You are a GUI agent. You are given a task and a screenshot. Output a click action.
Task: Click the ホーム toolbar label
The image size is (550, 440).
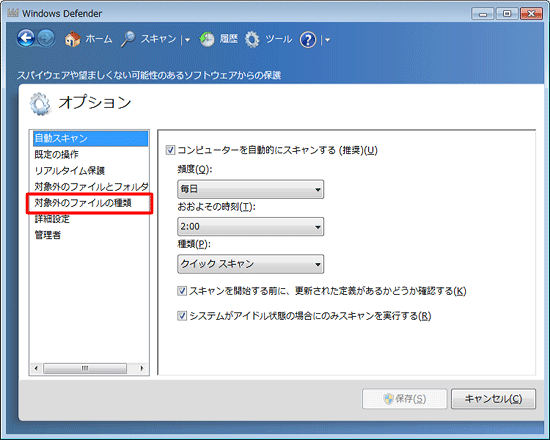99,39
